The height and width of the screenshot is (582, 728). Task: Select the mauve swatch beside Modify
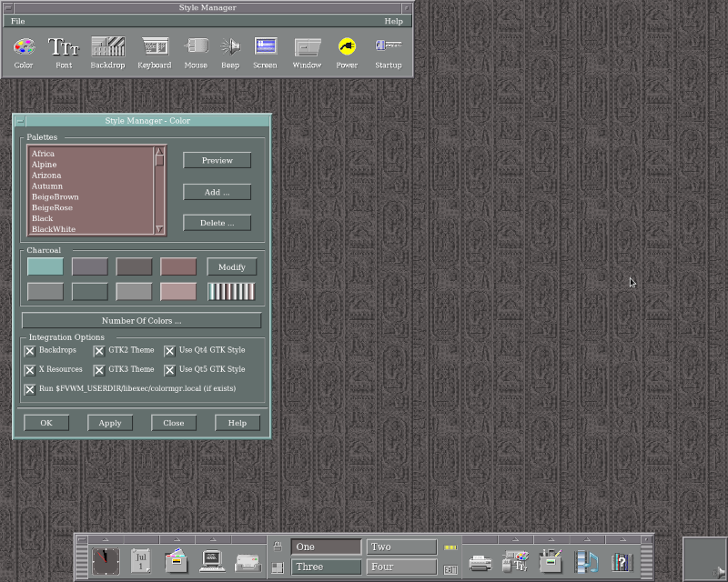point(178,266)
